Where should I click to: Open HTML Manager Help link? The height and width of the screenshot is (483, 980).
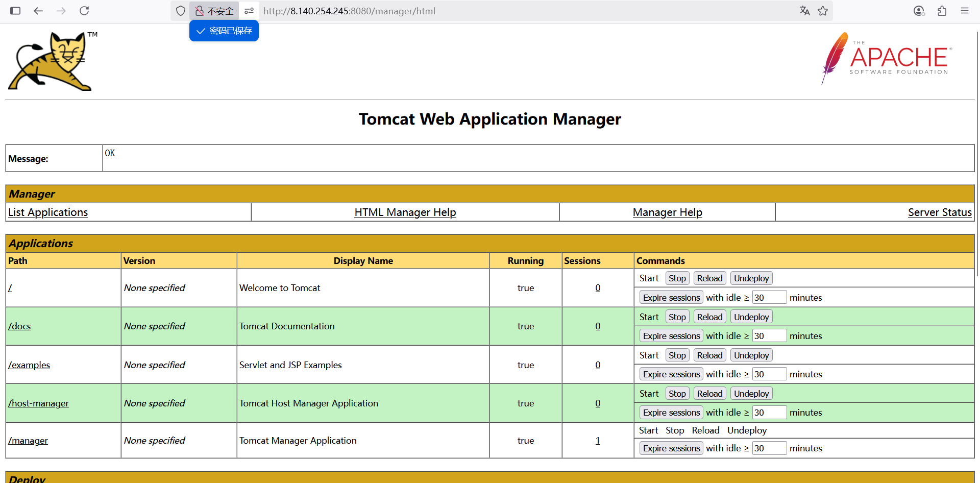(x=405, y=212)
